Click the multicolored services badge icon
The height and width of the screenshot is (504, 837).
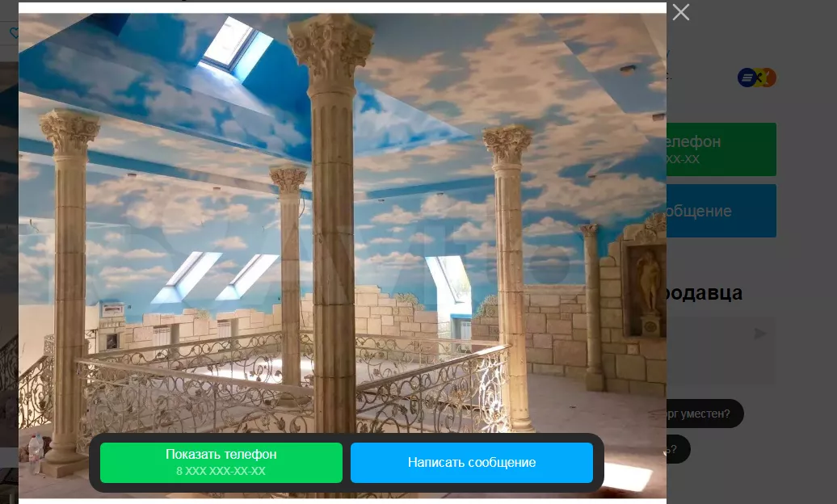[x=756, y=78]
